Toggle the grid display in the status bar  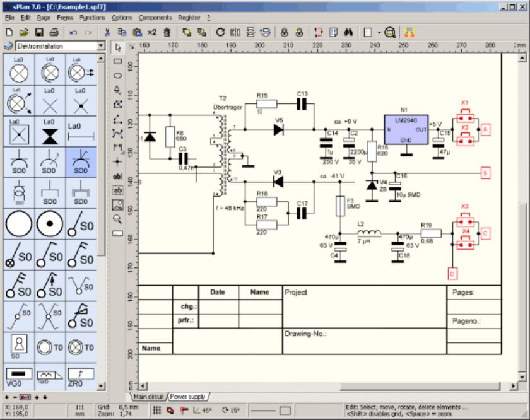[x=157, y=410]
